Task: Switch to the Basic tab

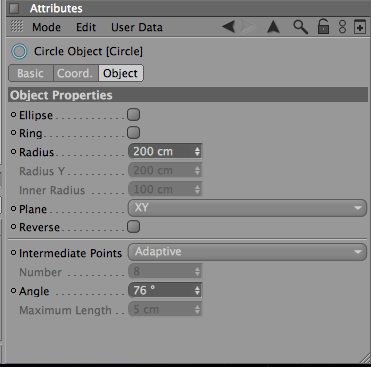Action: pyautogui.click(x=31, y=73)
